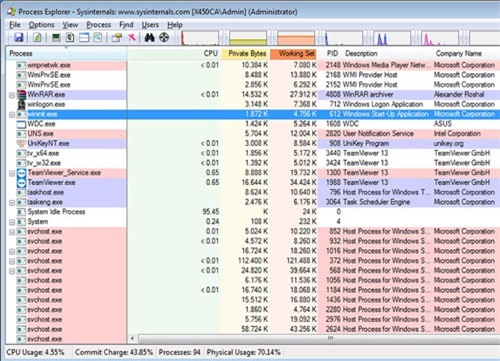
Task: Collapse the svchost.exe PID 1016 node
Action: point(12,252)
